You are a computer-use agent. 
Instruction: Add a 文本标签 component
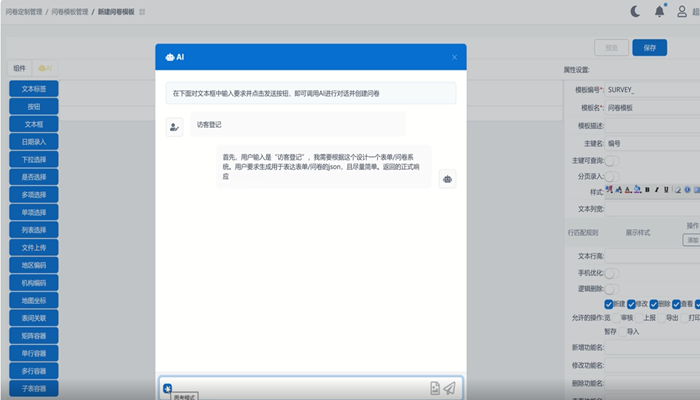(34, 89)
